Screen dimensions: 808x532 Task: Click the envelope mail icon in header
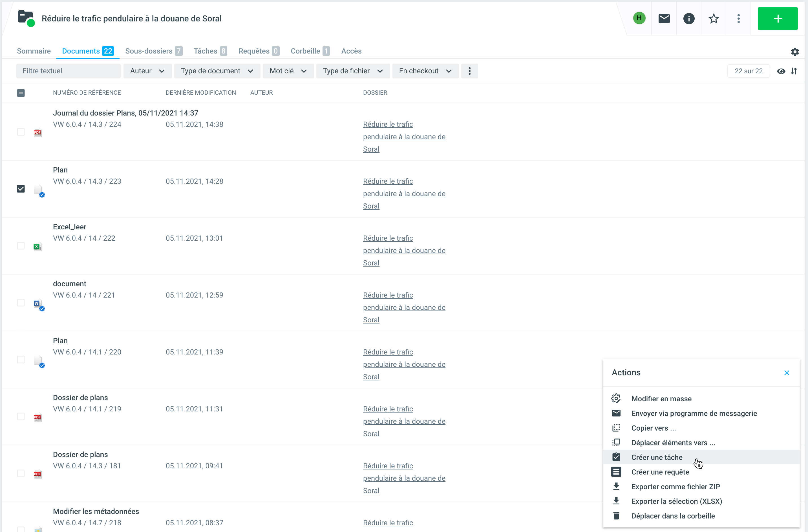click(x=664, y=18)
